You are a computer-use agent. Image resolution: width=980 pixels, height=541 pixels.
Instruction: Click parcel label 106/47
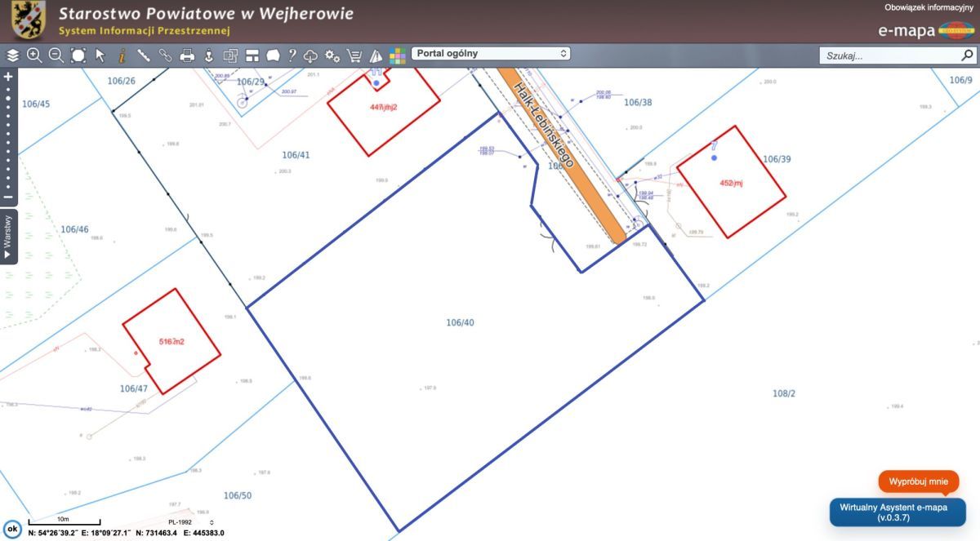pyautogui.click(x=134, y=388)
